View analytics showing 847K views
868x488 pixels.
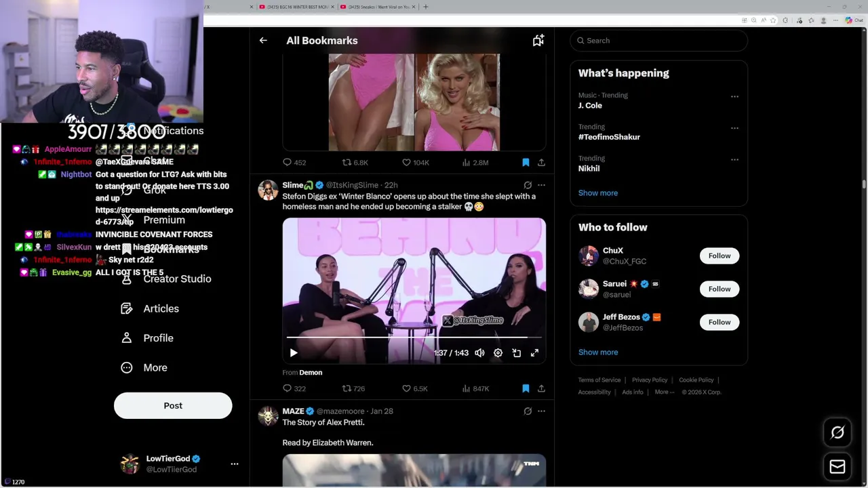(475, 388)
